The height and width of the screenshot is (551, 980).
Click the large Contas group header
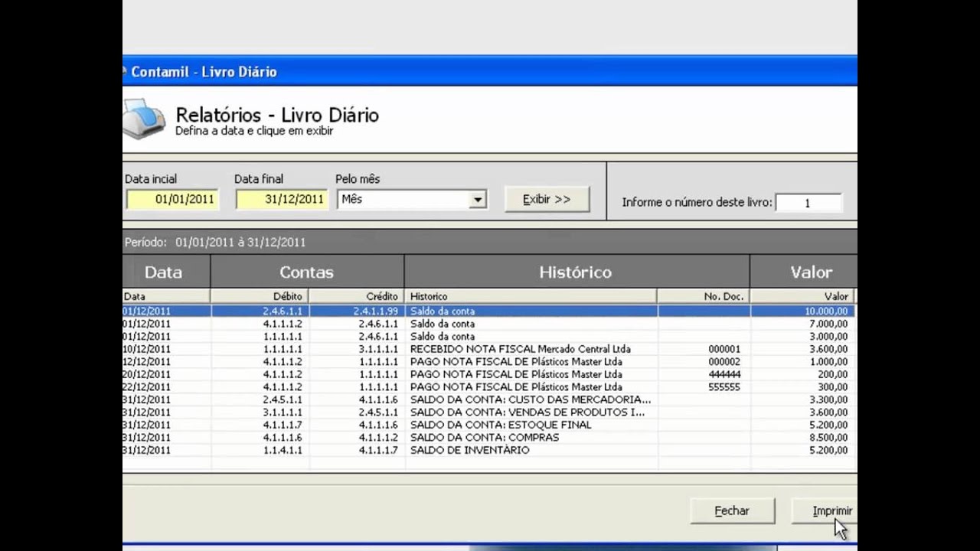[307, 272]
